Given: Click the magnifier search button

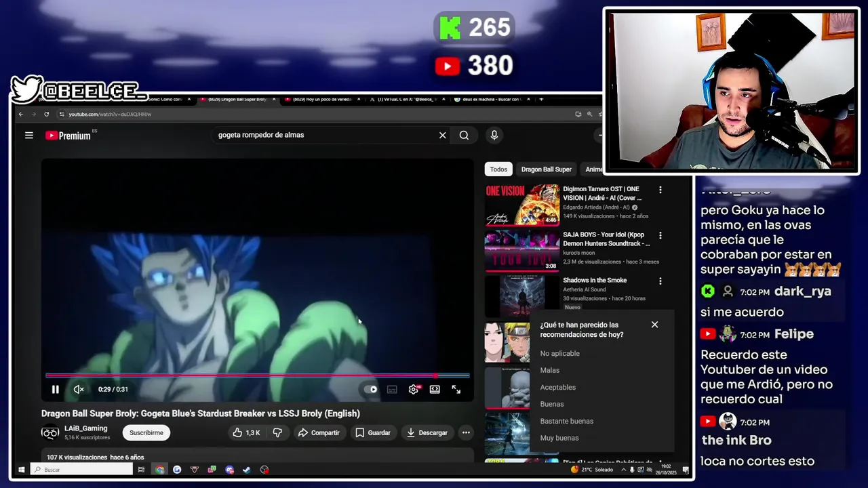Looking at the screenshot, I should pos(464,136).
